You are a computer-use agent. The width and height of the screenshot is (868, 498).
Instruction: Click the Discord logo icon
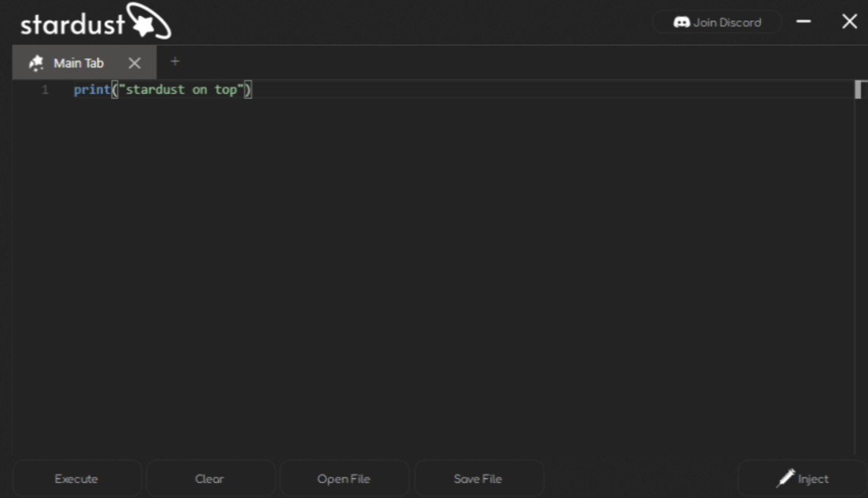pyautogui.click(x=681, y=23)
